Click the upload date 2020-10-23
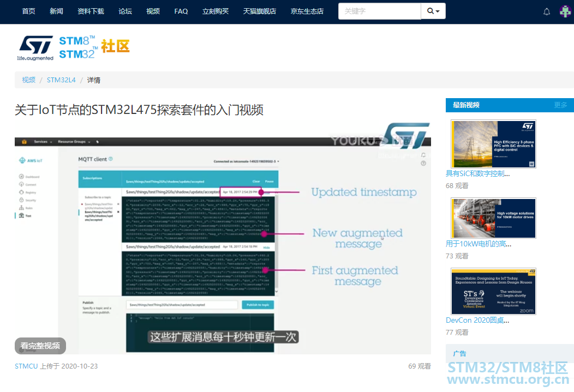This screenshot has height=392, width=574. click(x=80, y=366)
